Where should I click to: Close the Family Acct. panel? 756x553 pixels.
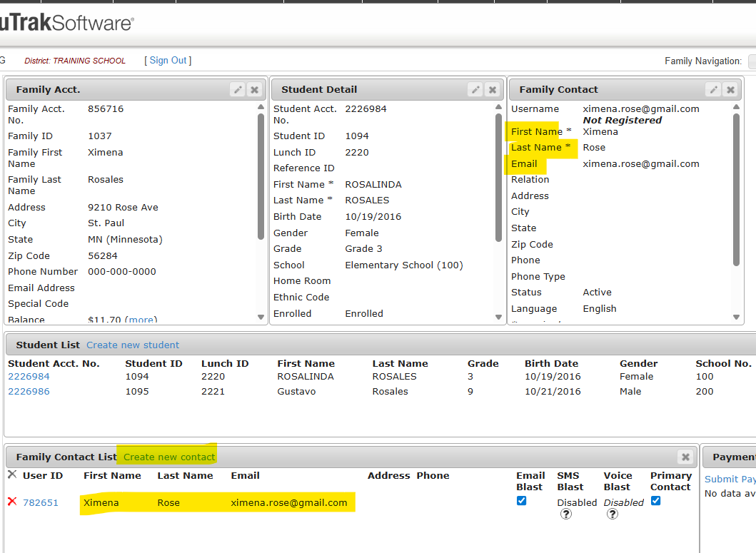click(254, 89)
